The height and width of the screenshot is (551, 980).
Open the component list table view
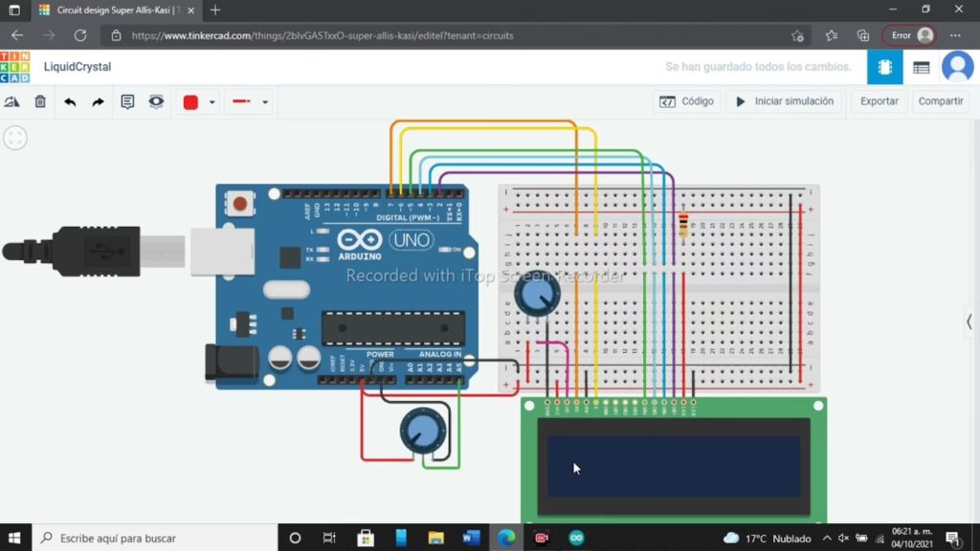pyautogui.click(x=921, y=67)
